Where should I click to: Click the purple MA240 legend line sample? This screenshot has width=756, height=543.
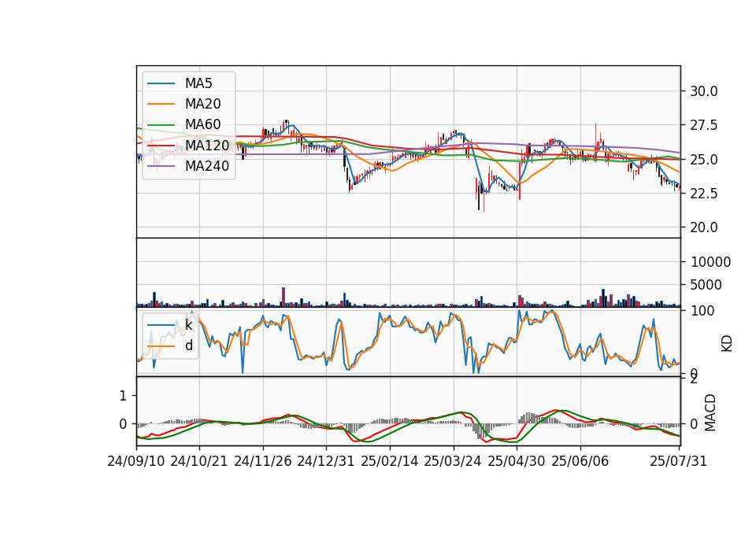click(161, 166)
